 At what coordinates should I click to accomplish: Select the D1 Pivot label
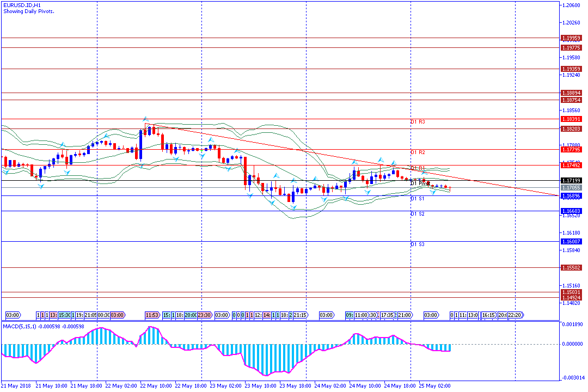420,183
